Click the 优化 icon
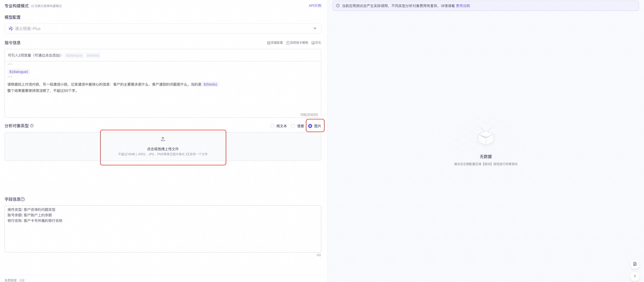This screenshot has width=644, height=282. [313, 43]
